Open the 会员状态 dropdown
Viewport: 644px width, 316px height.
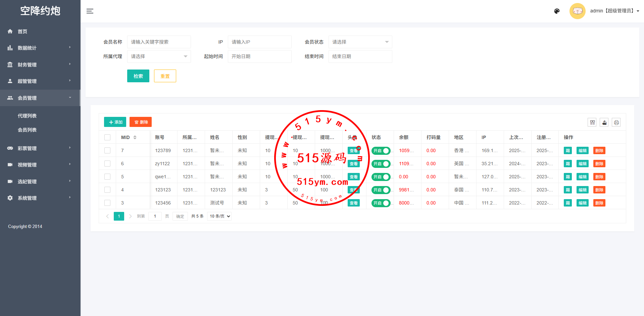pyautogui.click(x=360, y=42)
